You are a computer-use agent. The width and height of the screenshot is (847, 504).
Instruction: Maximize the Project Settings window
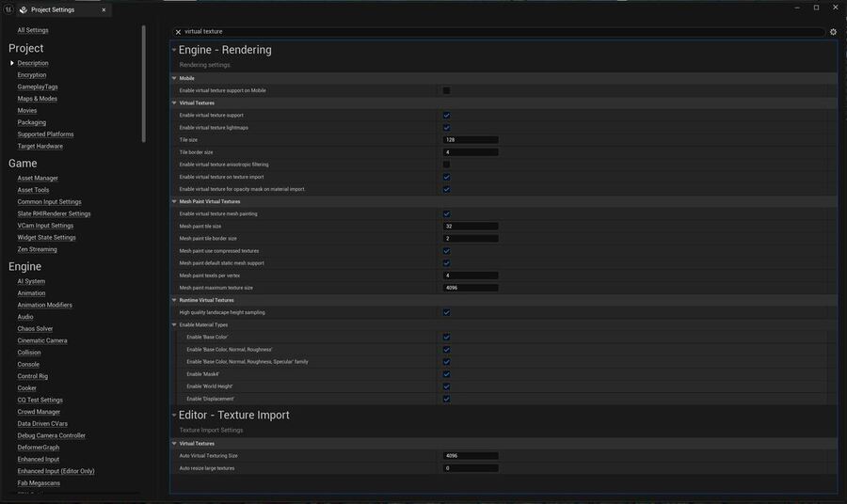816,8
